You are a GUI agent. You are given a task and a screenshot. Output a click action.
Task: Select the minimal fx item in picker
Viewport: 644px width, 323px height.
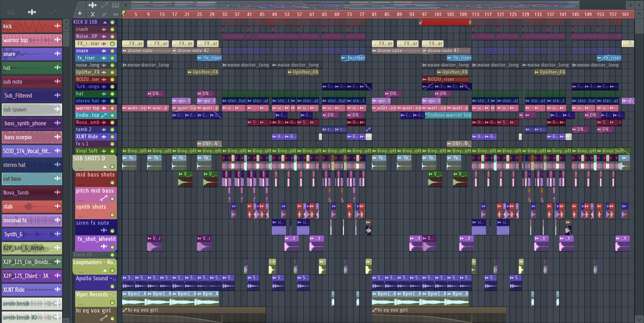(32, 220)
